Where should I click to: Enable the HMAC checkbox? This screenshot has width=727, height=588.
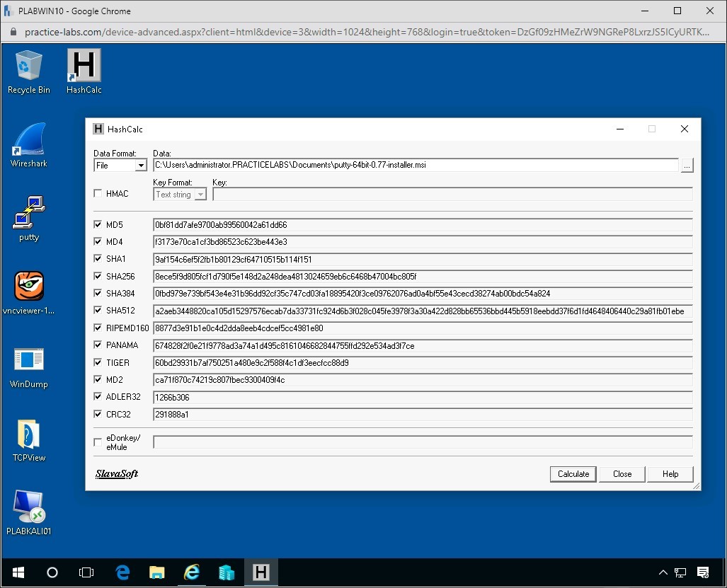pos(98,193)
